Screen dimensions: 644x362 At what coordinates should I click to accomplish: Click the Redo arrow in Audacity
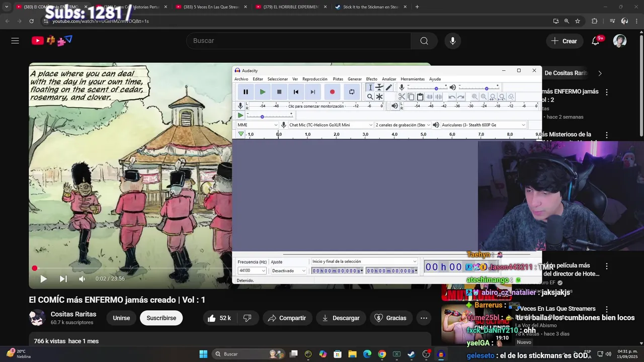[460, 97]
